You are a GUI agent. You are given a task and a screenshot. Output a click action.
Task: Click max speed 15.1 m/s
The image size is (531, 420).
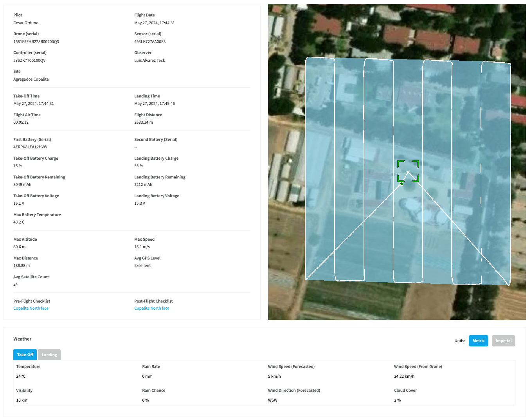[x=142, y=247]
